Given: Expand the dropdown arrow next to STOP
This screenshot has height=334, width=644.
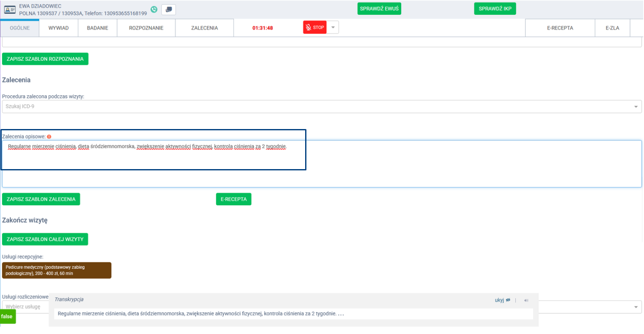Looking at the screenshot, I should 333,27.
